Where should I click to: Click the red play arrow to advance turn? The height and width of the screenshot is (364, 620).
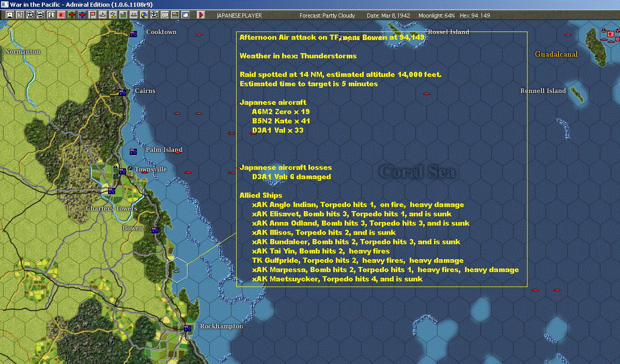pos(201,15)
